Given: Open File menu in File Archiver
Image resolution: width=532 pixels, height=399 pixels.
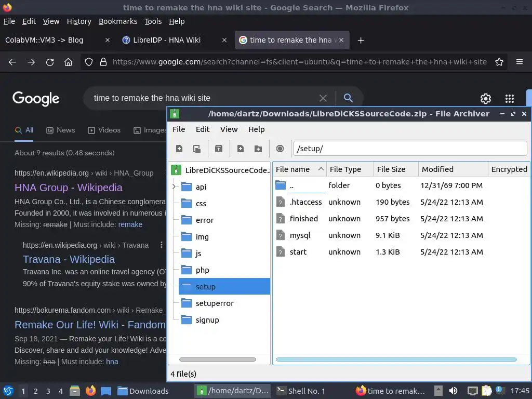Looking at the screenshot, I should (179, 129).
